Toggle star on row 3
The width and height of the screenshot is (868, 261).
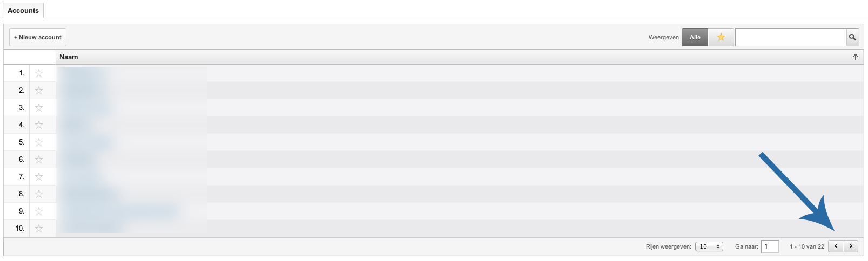tap(39, 108)
